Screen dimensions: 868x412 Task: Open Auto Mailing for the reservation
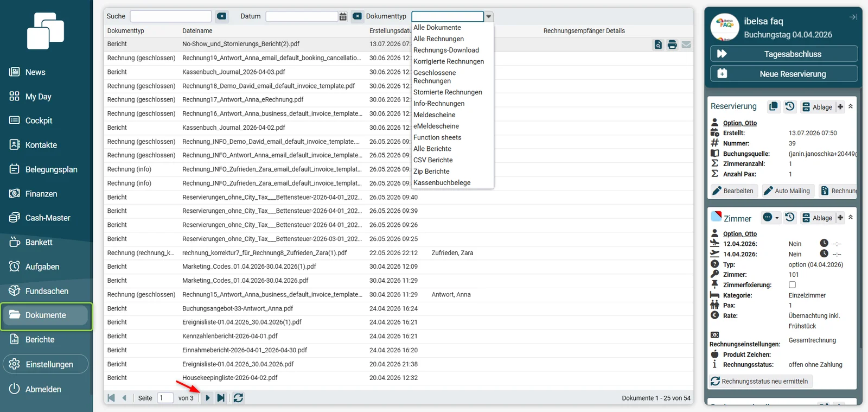pos(788,191)
